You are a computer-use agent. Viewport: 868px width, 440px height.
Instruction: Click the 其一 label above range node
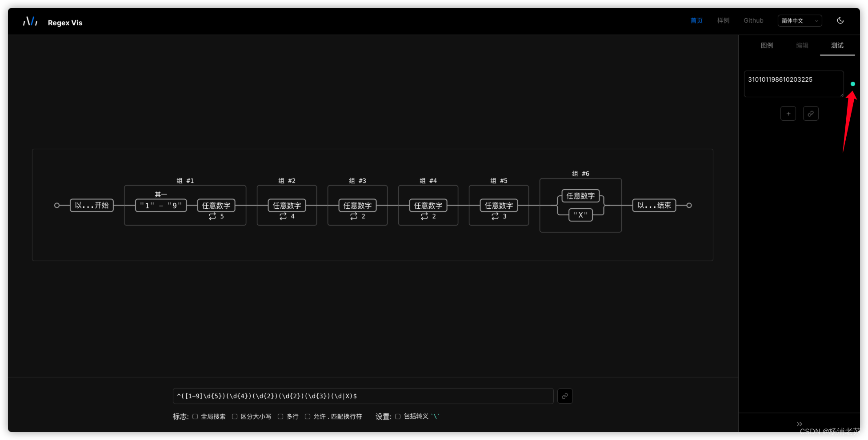(x=161, y=194)
